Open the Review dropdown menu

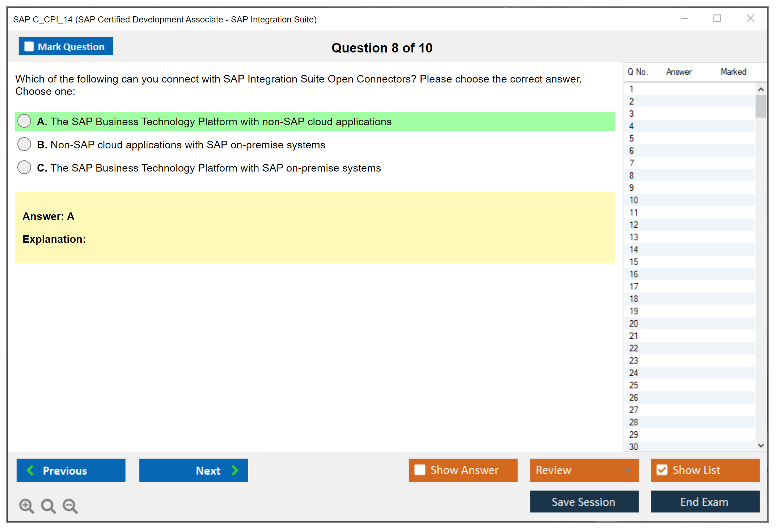(x=628, y=470)
